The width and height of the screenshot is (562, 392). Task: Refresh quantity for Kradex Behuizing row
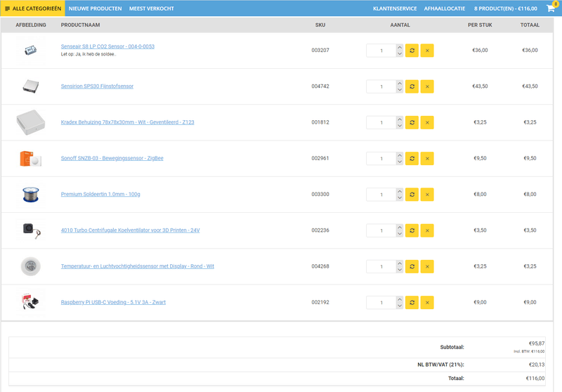click(412, 122)
